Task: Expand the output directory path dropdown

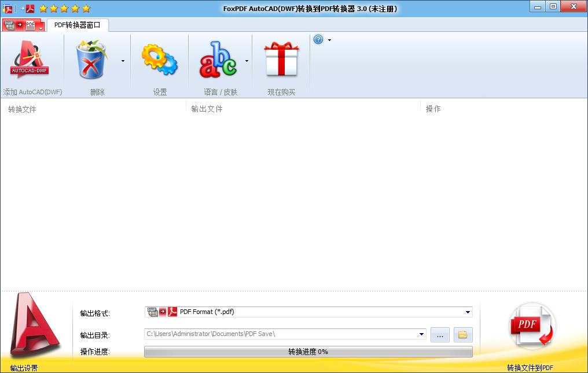Action: click(x=421, y=334)
